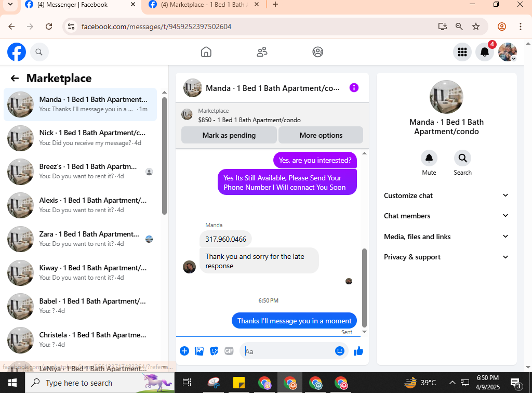Close the Marketplace browser tab

tap(257, 5)
